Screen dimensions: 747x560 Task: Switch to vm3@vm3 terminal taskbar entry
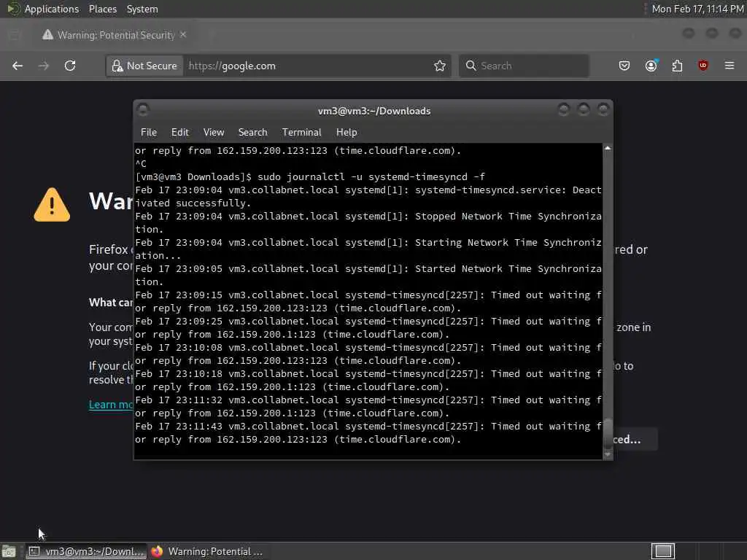(x=86, y=551)
